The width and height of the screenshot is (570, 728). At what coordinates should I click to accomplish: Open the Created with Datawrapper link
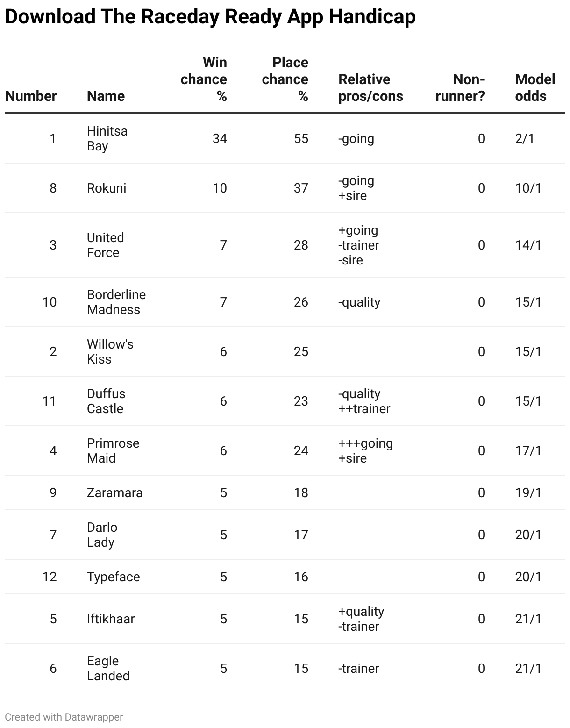(x=64, y=717)
